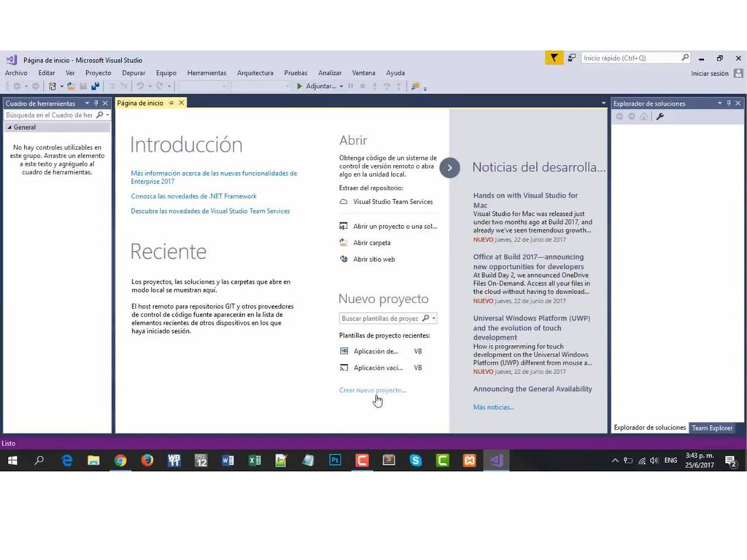This screenshot has height=560, width=747.
Task: Open the toolbox search options dropdown arrow
Action: [108, 114]
